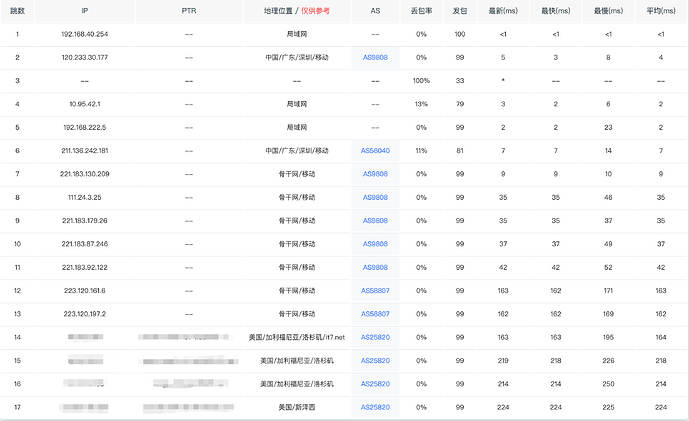This screenshot has width=689, height=421.
Task: Click slowest value 23 in hop 5
Action: pyautogui.click(x=608, y=127)
